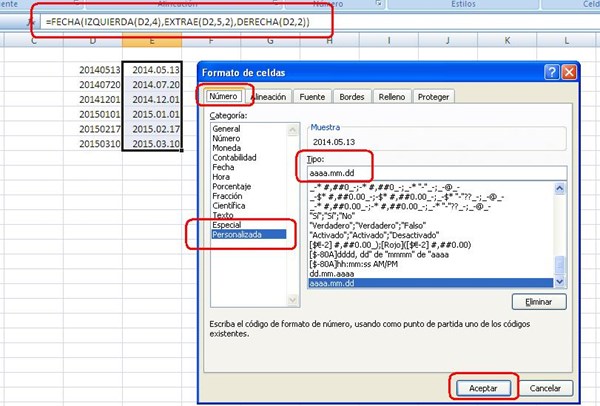Go to the Bordes tab

point(350,96)
